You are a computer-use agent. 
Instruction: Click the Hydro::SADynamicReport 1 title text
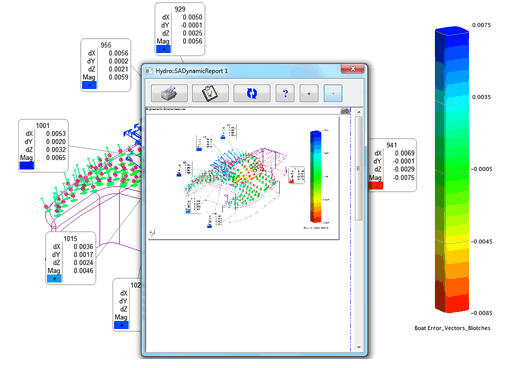coord(192,71)
